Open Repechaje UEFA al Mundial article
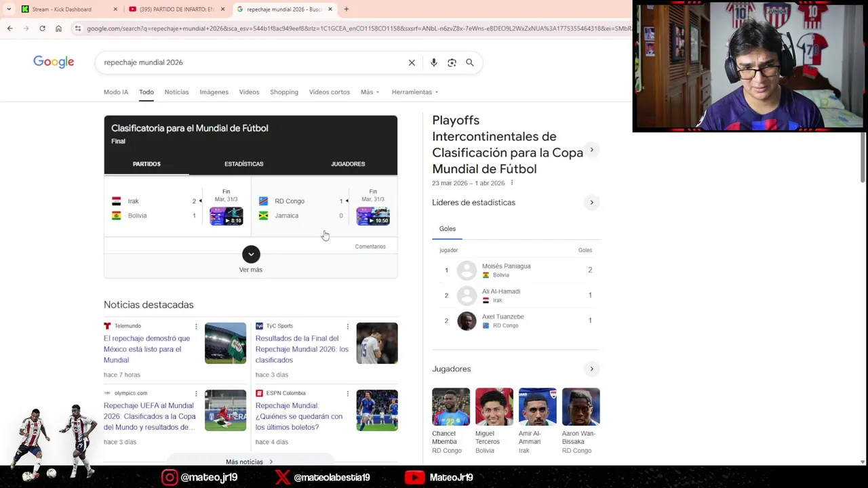 click(x=149, y=416)
